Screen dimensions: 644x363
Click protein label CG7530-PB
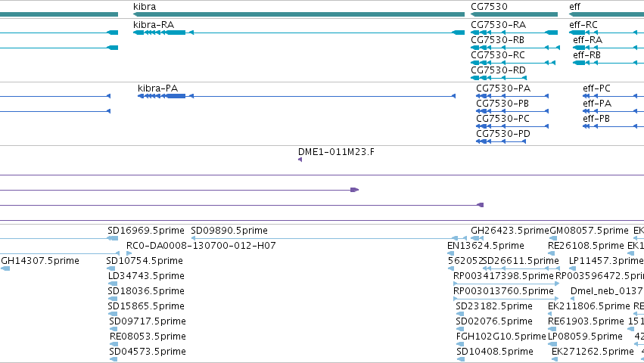[502, 104]
